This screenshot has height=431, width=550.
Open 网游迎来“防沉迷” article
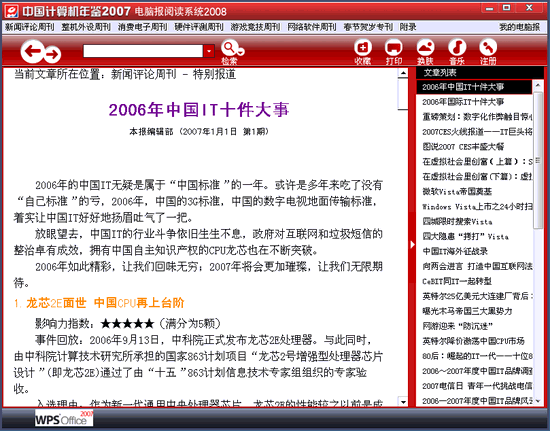(457, 326)
